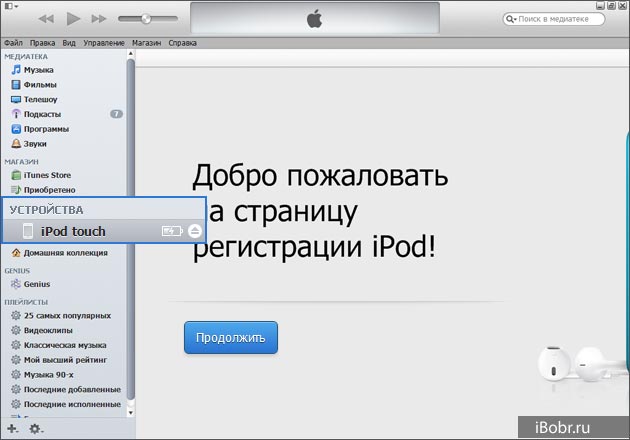Open the settings gear menu at bottom

(36, 429)
